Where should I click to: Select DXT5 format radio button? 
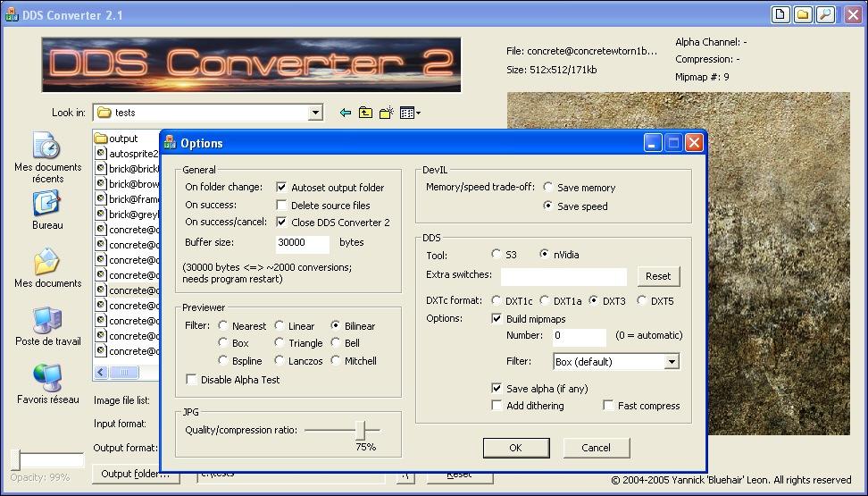click(643, 301)
